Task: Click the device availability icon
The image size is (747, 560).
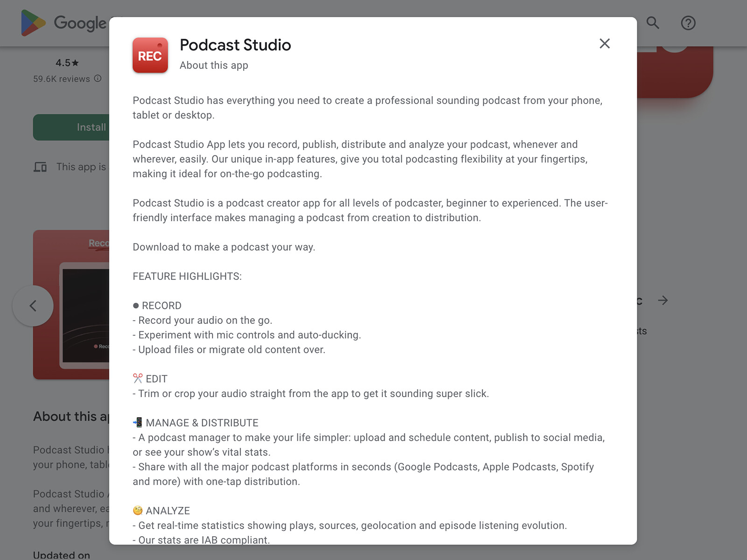Action: coord(40,167)
